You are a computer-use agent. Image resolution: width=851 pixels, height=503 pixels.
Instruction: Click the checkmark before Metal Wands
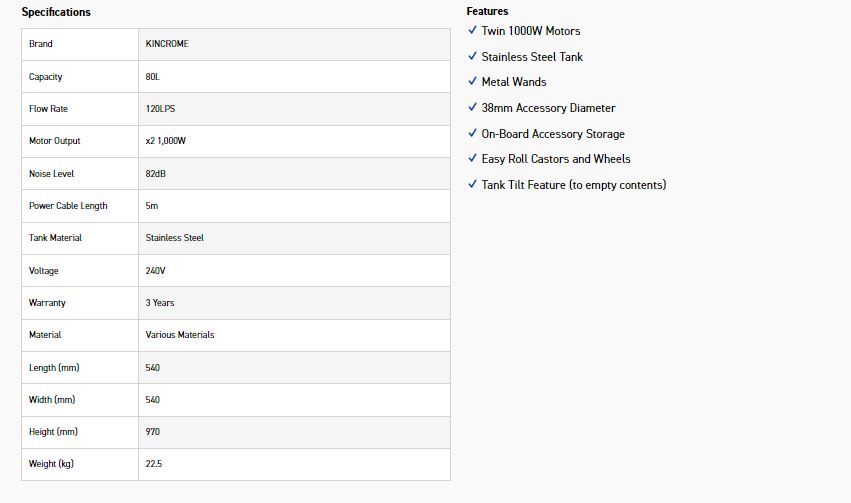[x=472, y=81]
